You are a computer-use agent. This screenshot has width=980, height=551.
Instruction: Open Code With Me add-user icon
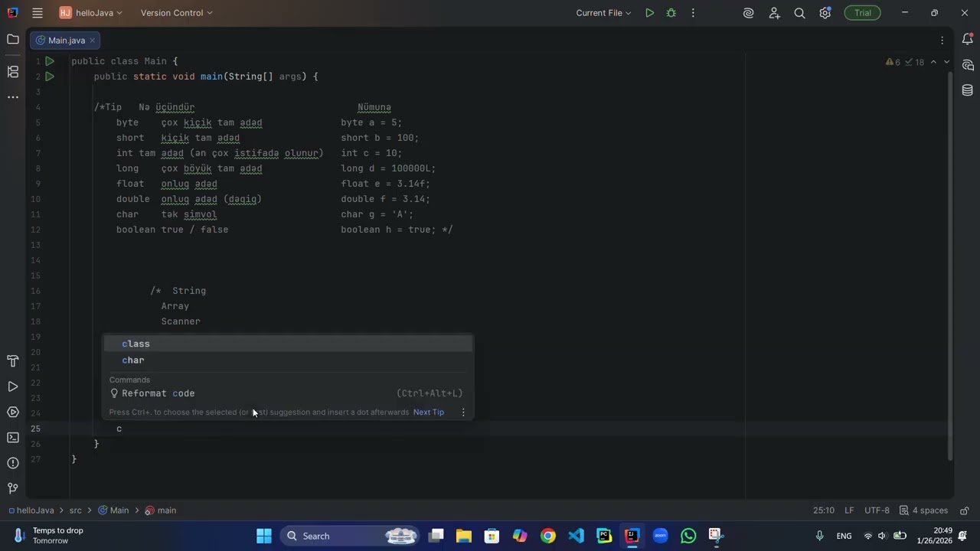774,13
